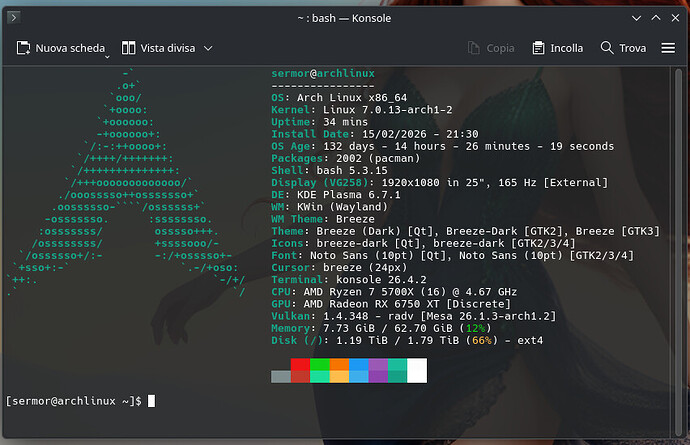
Task: Click the Copia button
Action: point(491,48)
